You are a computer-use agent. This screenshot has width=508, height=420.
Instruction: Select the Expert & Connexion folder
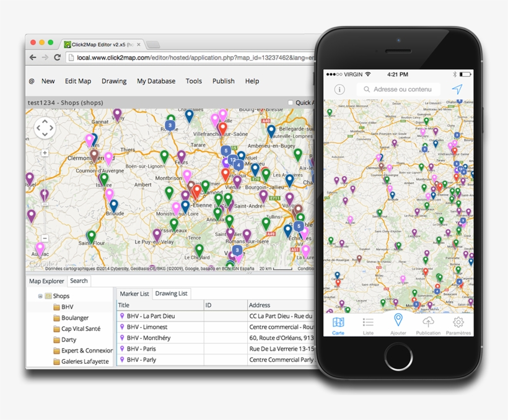[x=83, y=351]
